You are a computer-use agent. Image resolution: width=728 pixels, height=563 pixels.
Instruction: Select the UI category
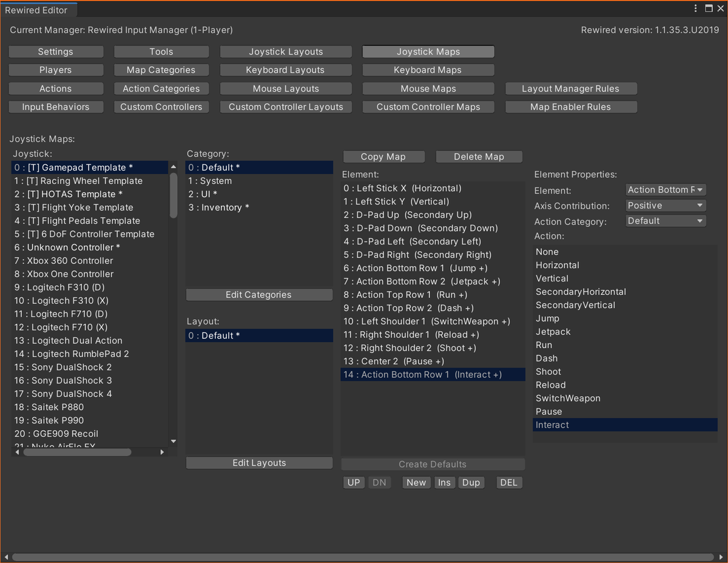[x=259, y=194]
